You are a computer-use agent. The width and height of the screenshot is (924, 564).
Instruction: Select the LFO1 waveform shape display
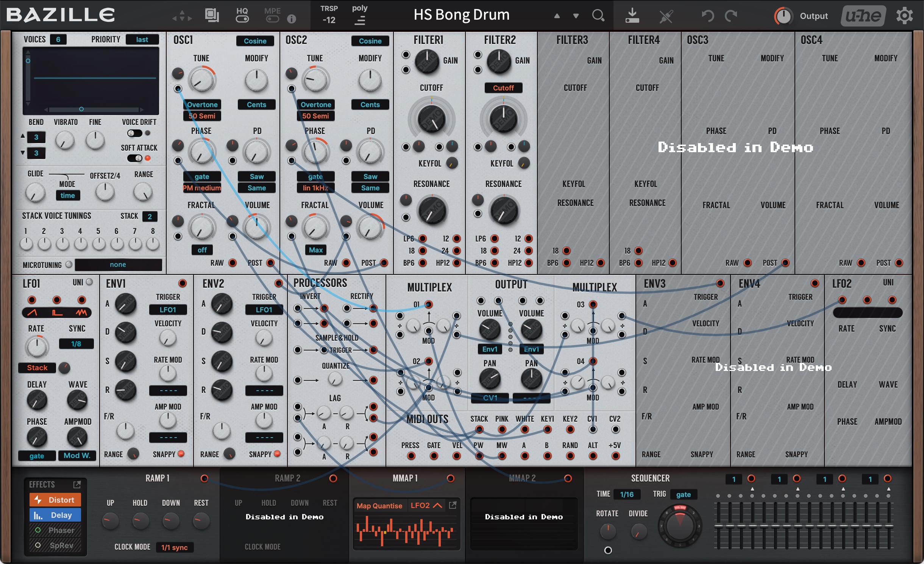click(57, 313)
